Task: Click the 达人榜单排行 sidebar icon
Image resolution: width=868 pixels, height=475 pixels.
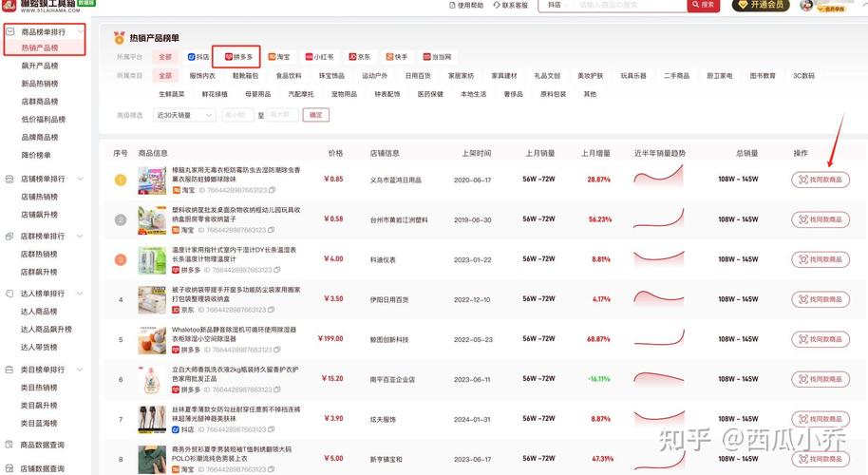Action: point(9,294)
